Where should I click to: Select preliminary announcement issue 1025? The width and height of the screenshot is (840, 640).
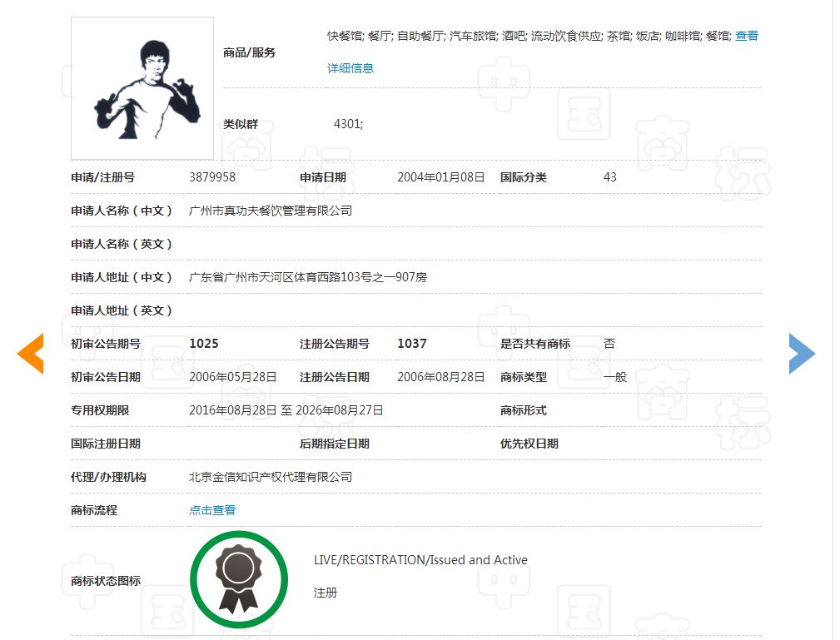pos(204,343)
